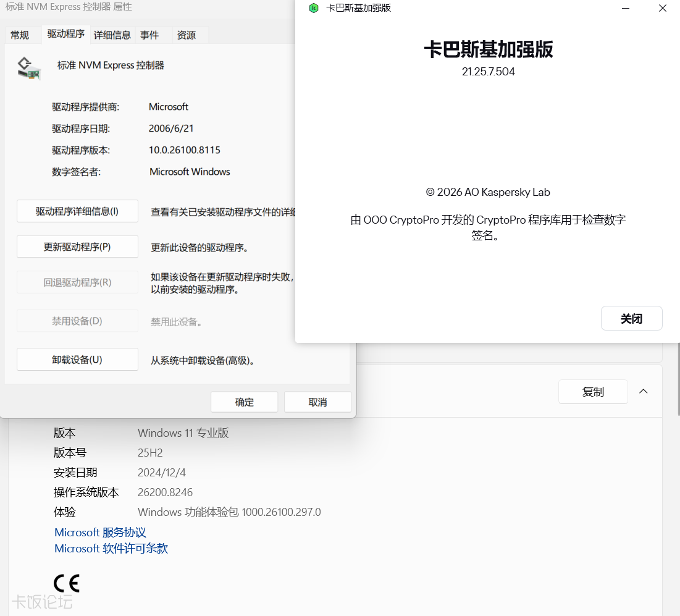Click the 25H2 version number value

(150, 453)
